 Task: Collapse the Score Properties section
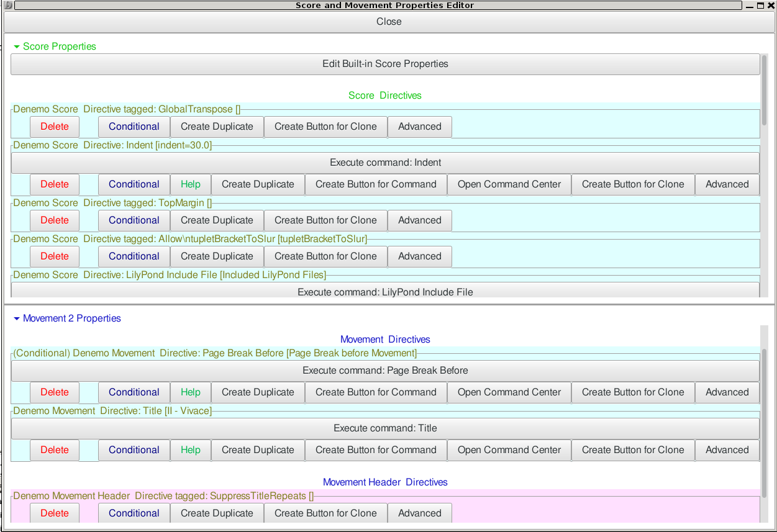coord(17,46)
